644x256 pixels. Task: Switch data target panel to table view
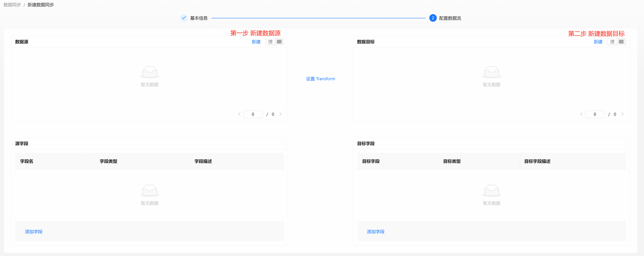pyautogui.click(x=621, y=42)
